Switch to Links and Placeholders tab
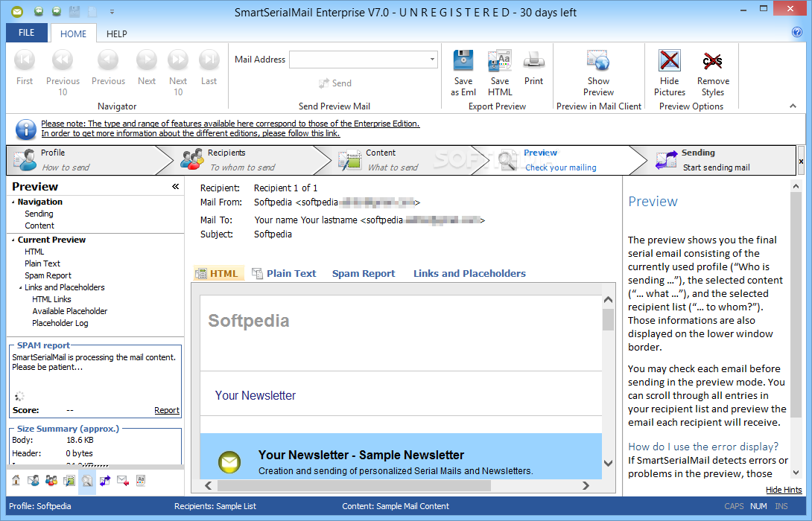The width and height of the screenshot is (812, 521). coord(470,274)
